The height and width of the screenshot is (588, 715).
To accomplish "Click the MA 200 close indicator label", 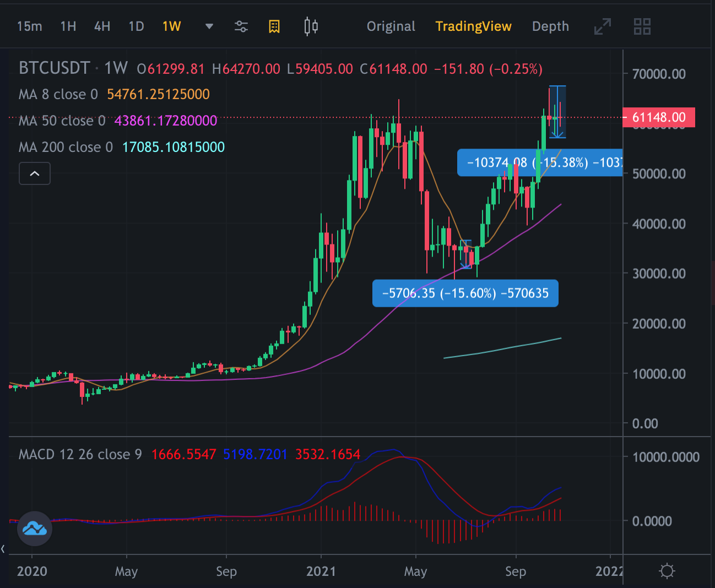I will point(66,147).
